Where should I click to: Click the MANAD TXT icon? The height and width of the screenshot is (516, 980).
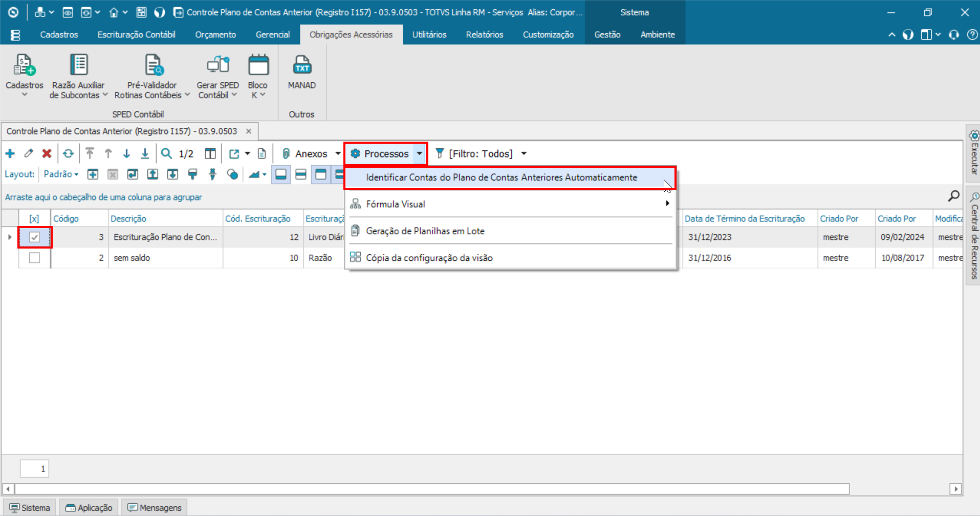302,65
